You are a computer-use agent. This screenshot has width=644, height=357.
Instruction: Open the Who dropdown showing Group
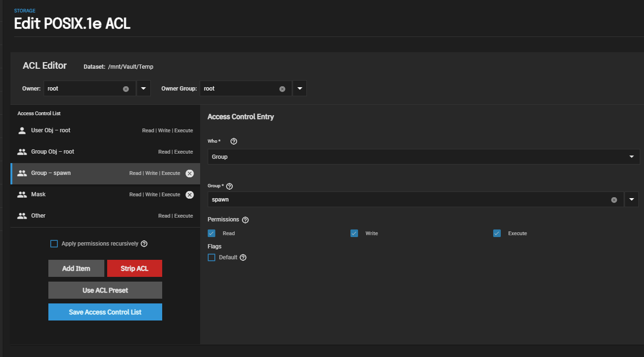pyautogui.click(x=423, y=157)
